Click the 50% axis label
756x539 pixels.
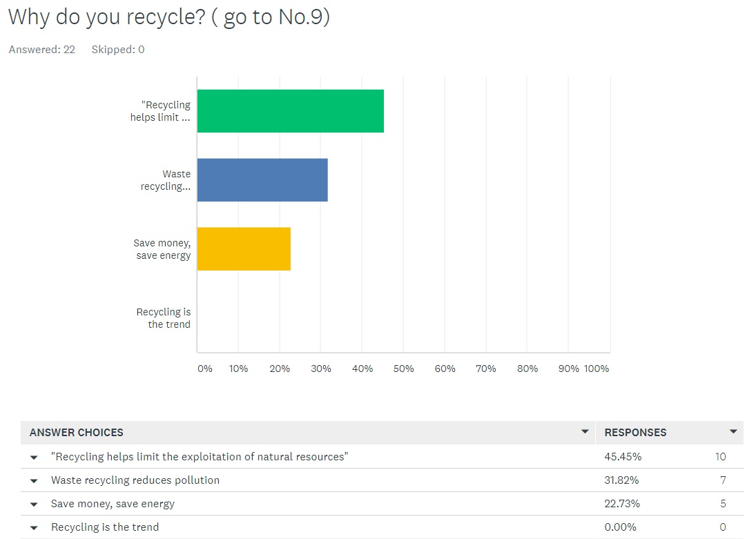tap(404, 369)
